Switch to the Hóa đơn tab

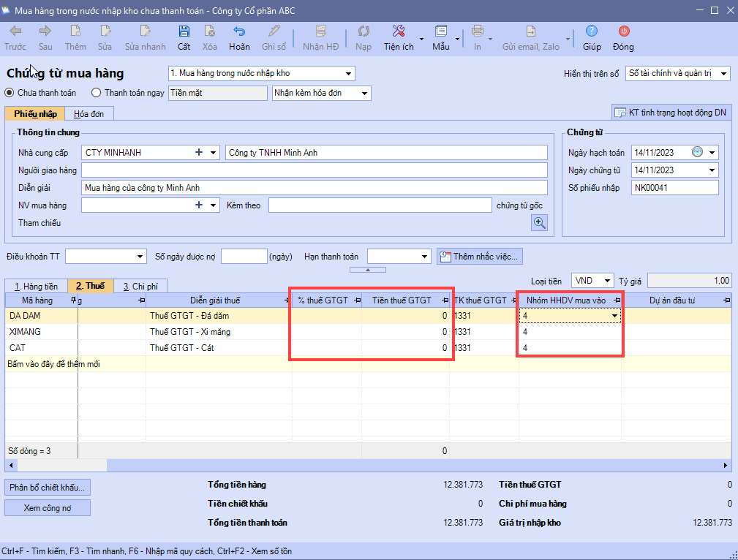tap(89, 114)
